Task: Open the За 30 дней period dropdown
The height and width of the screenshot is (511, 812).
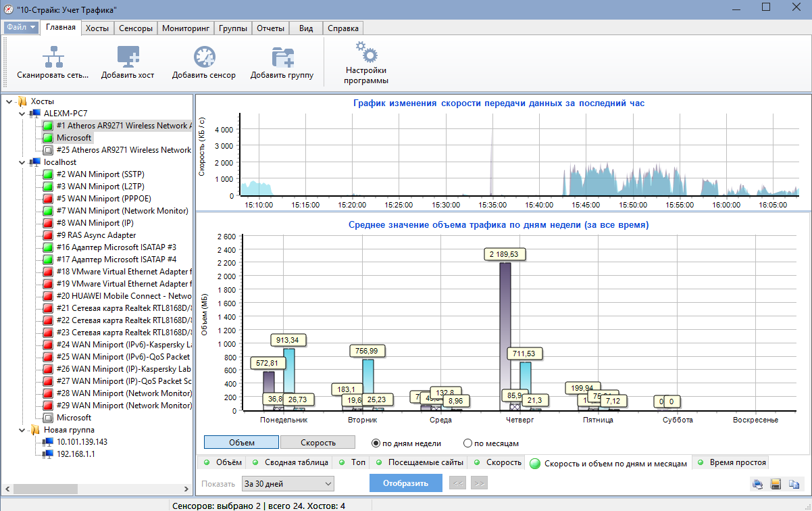Action: (x=288, y=483)
